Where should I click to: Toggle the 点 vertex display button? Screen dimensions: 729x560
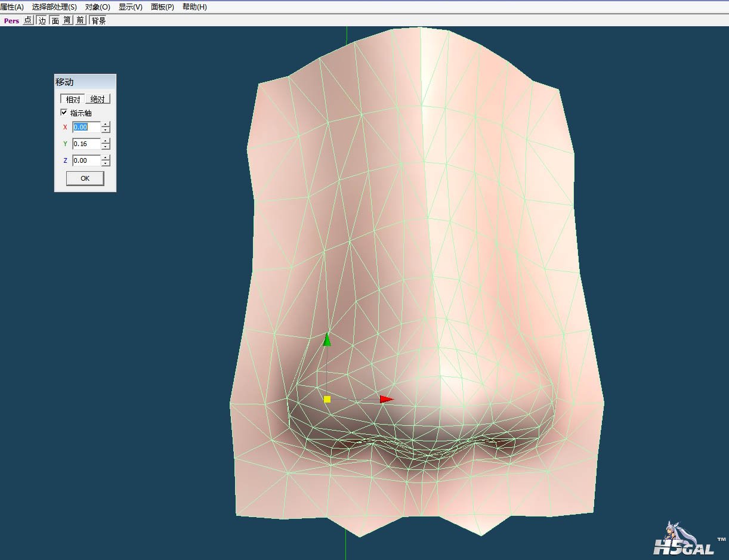click(28, 20)
